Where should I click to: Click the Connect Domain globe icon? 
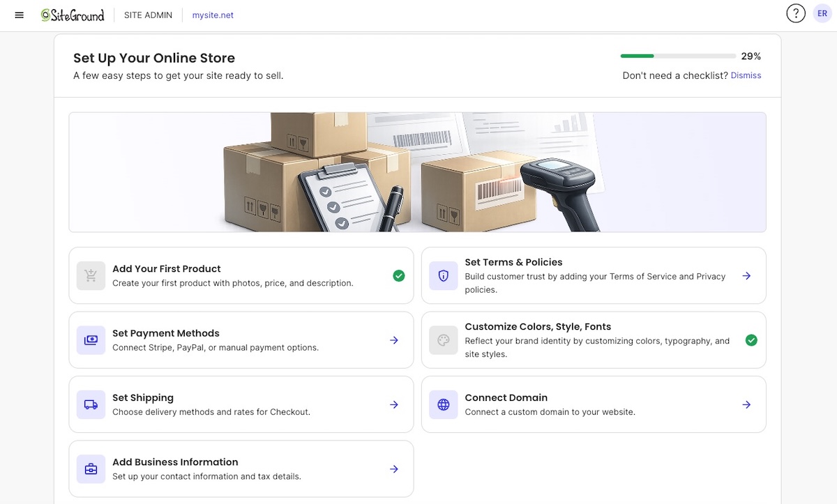click(444, 404)
